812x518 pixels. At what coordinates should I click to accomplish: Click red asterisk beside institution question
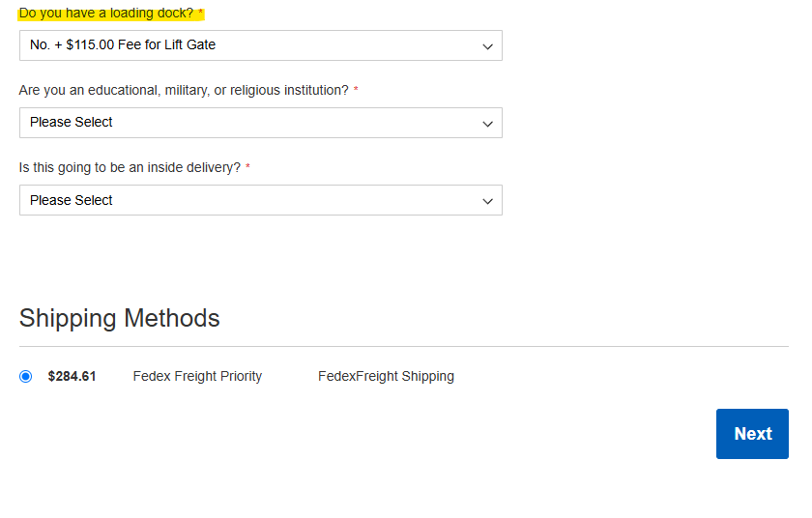356,89
